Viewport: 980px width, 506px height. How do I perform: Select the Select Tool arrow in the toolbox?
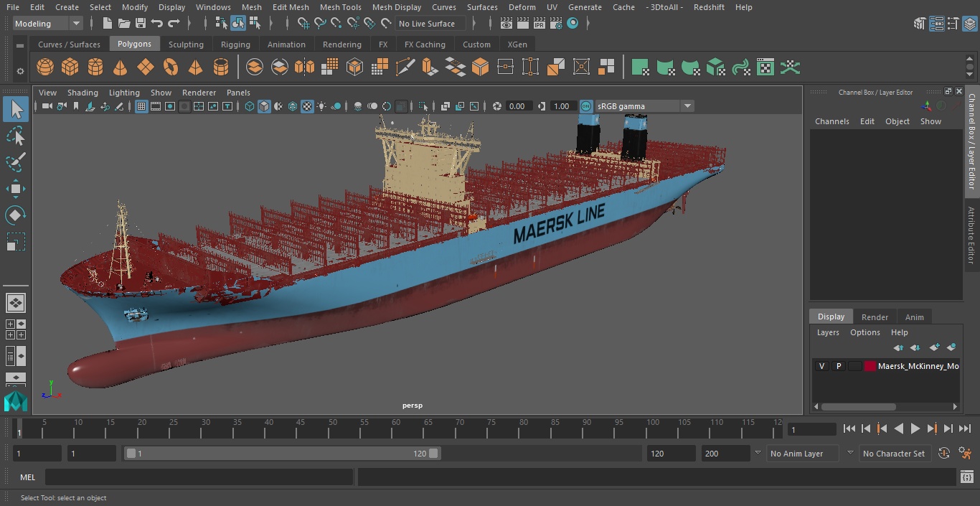[16, 109]
